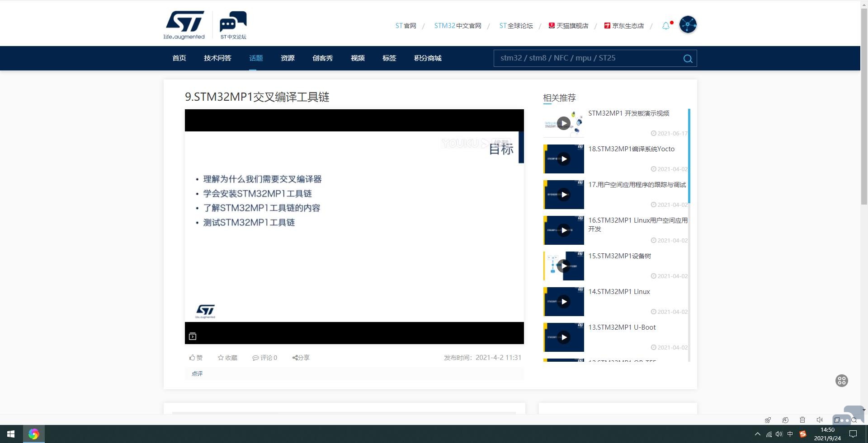Screen dimensions: 868x443
Task: Open the Windows action center
Action: pyautogui.click(x=853, y=434)
